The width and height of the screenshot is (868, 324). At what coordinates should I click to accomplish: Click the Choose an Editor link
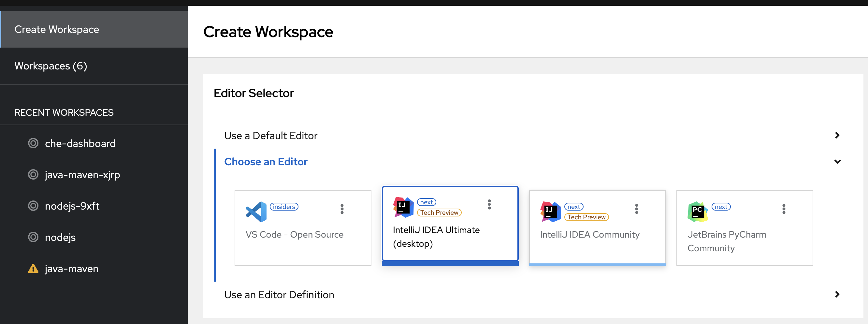click(266, 161)
